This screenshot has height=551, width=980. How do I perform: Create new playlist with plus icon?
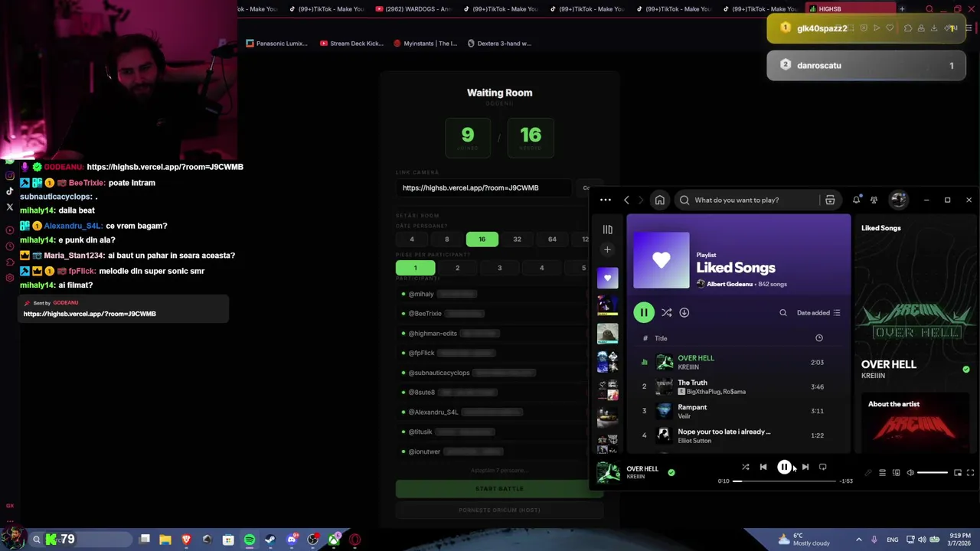(607, 249)
